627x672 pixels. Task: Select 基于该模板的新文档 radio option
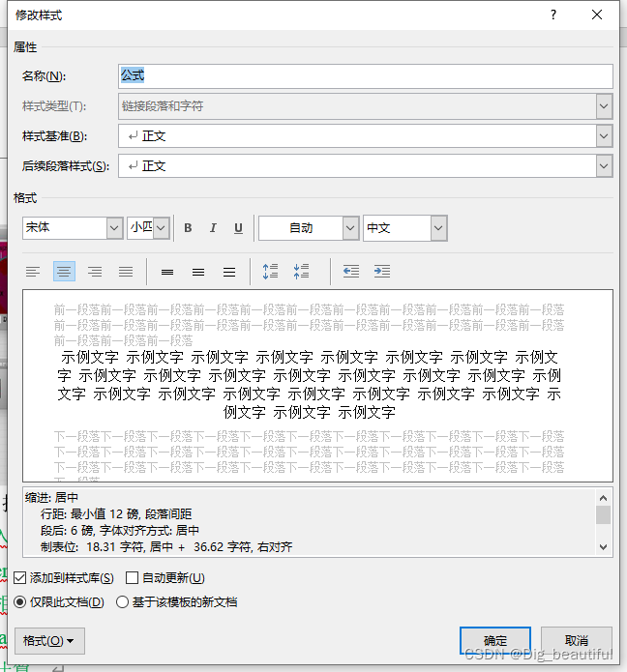click(122, 602)
